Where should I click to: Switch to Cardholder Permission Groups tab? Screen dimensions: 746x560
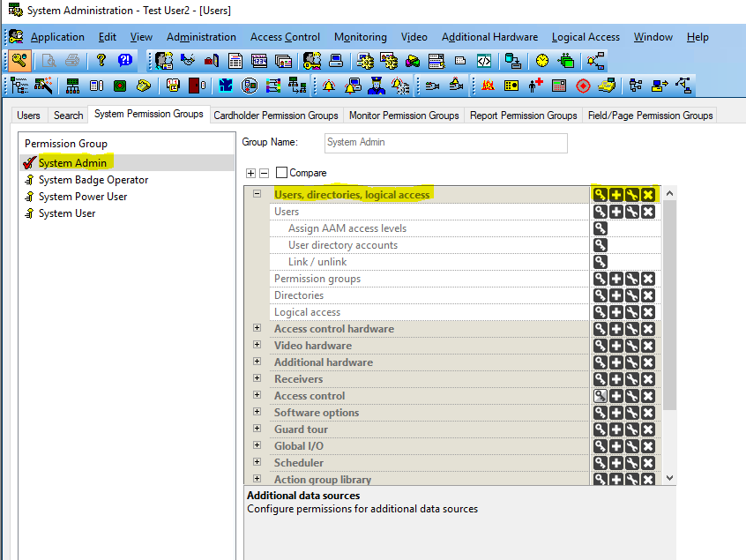(275, 116)
